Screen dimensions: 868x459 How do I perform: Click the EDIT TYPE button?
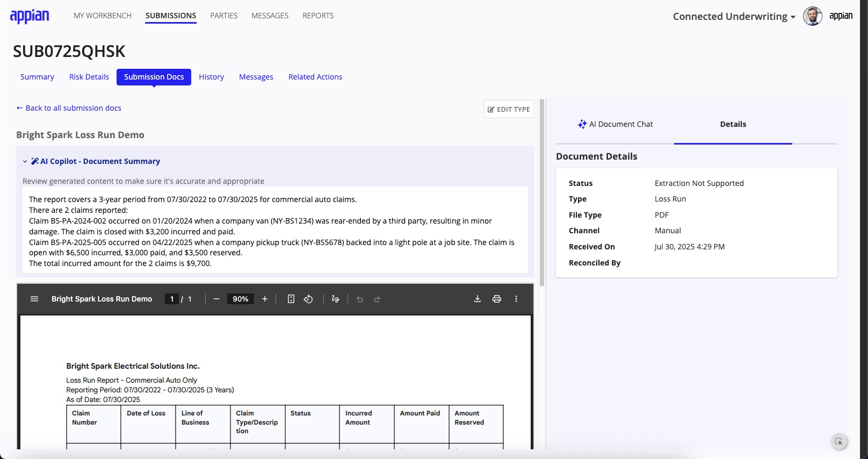click(x=509, y=109)
